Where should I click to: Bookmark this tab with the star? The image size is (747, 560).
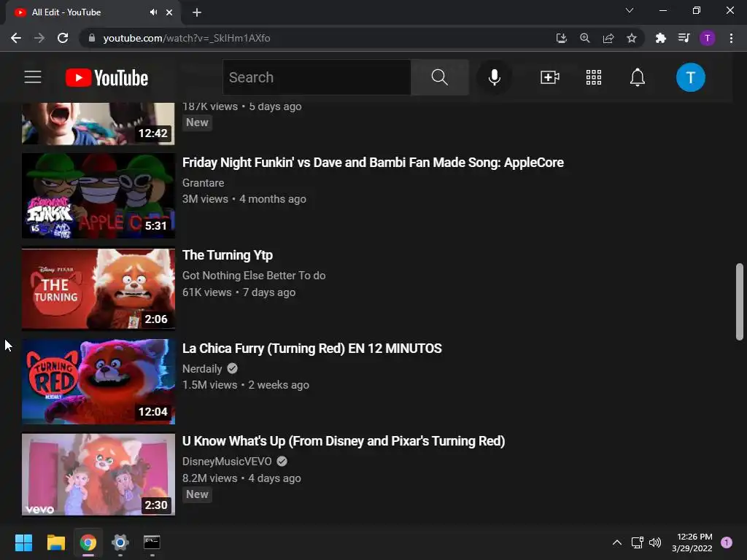[x=632, y=38]
